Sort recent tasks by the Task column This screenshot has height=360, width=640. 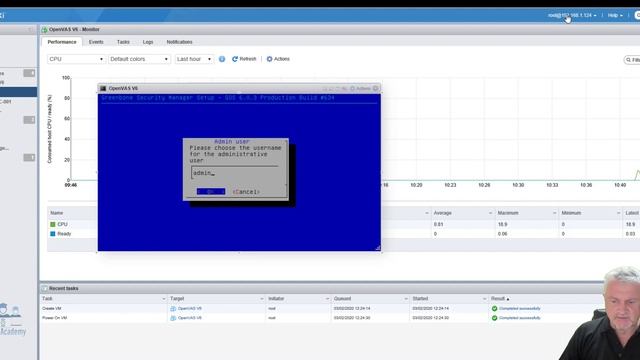point(47,299)
